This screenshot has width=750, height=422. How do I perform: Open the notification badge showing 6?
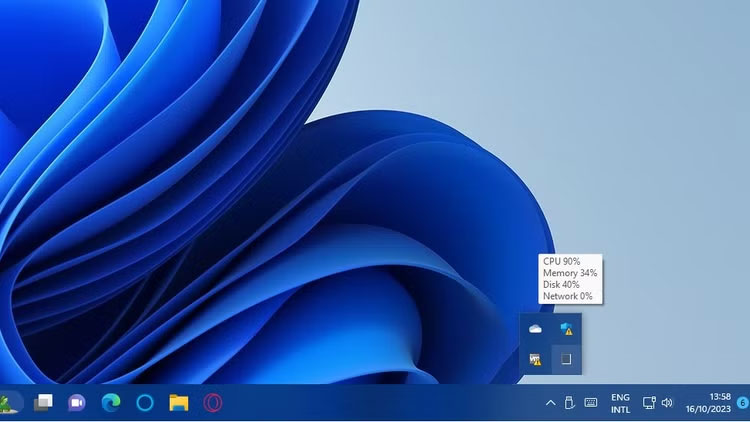tap(742, 403)
